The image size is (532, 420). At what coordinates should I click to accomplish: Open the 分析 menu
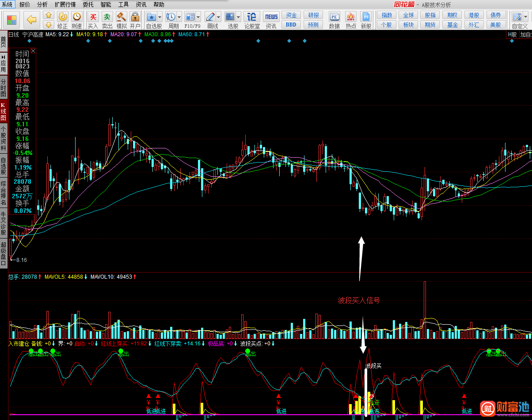point(42,4)
